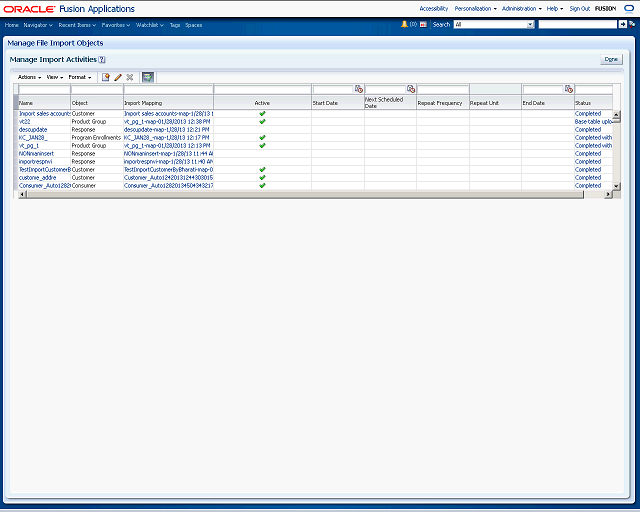This screenshot has width=640, height=512.
Task: Click the Edit pencil icon
Action: (118, 77)
